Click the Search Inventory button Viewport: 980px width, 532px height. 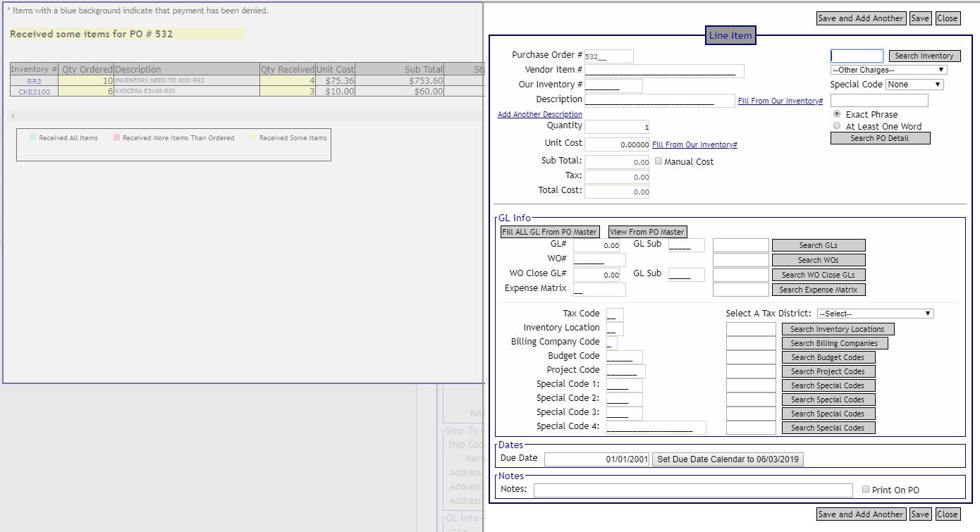(924, 56)
